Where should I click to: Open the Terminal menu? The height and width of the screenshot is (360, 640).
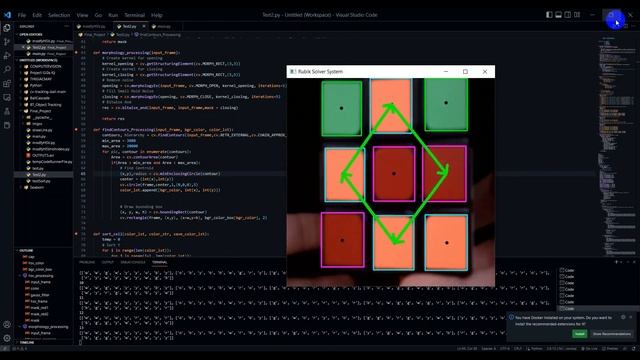tap(135, 15)
